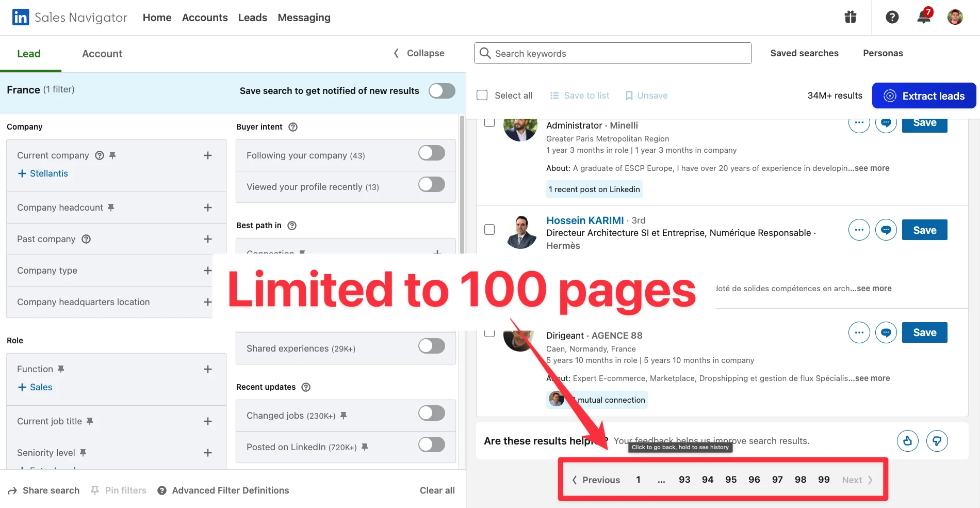Click thumbs up feedback icon
This screenshot has width=980, height=508.
[908, 441]
